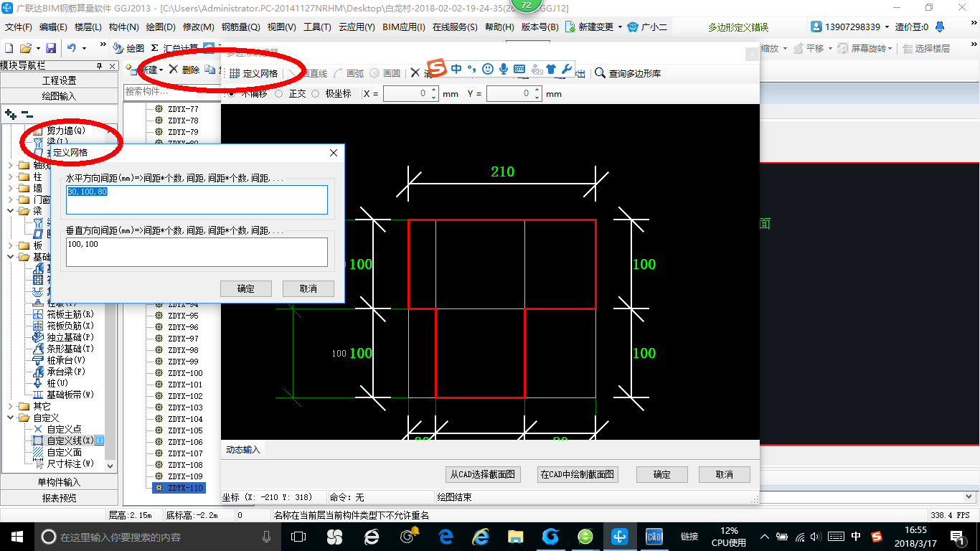Click 画弧 draw arc tool
The height and width of the screenshot is (551, 980).
tap(349, 73)
